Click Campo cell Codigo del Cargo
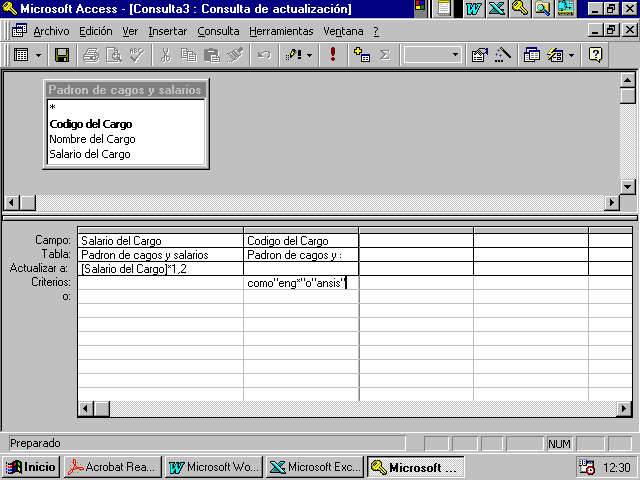Viewport: 640px width, 480px height. point(301,241)
